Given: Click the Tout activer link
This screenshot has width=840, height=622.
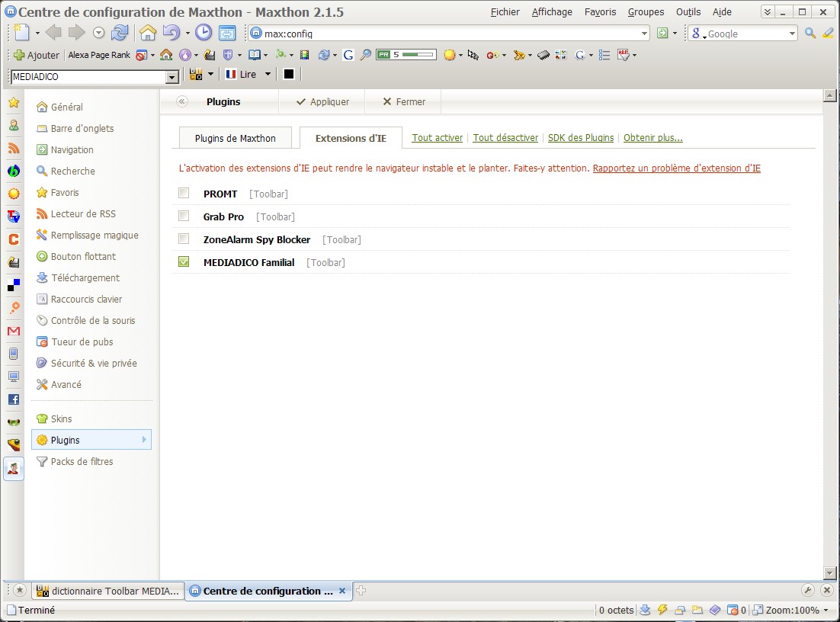Looking at the screenshot, I should (x=437, y=138).
